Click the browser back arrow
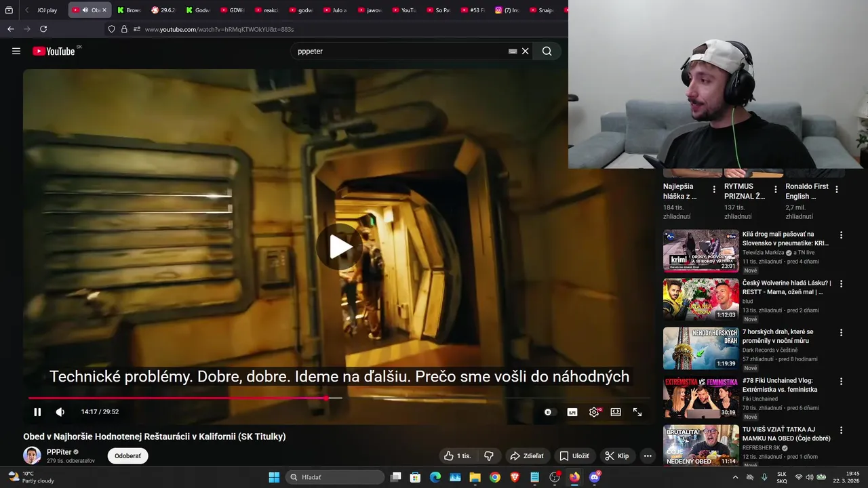868x488 pixels. (10, 29)
